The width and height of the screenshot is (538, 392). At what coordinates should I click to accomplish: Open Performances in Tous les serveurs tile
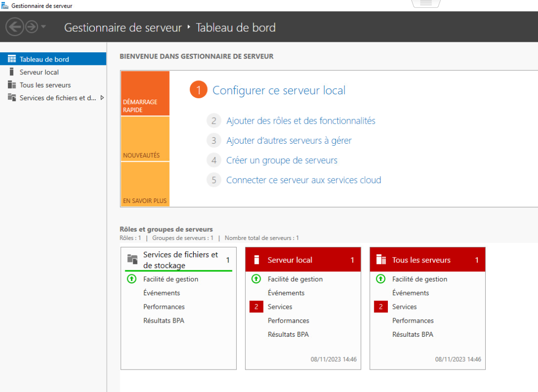(x=413, y=320)
